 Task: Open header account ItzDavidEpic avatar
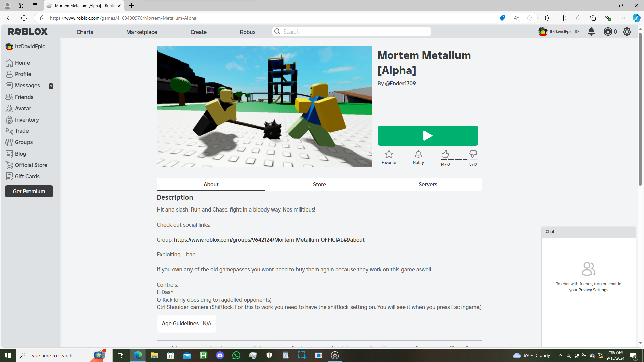[x=543, y=32]
